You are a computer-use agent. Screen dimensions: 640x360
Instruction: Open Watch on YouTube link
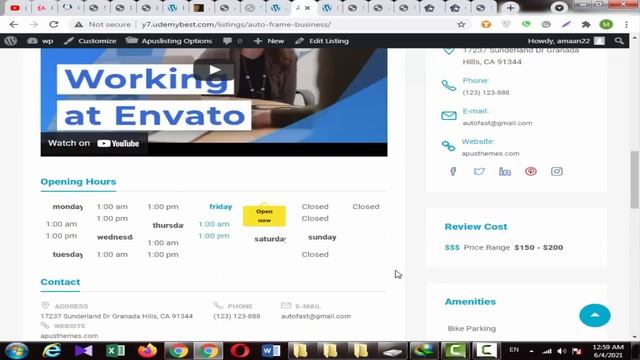(94, 143)
